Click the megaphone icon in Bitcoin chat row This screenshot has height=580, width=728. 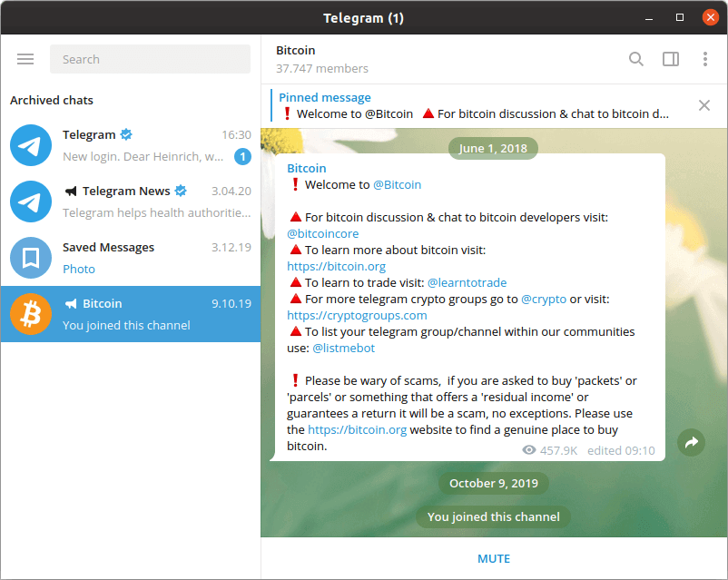[71, 304]
